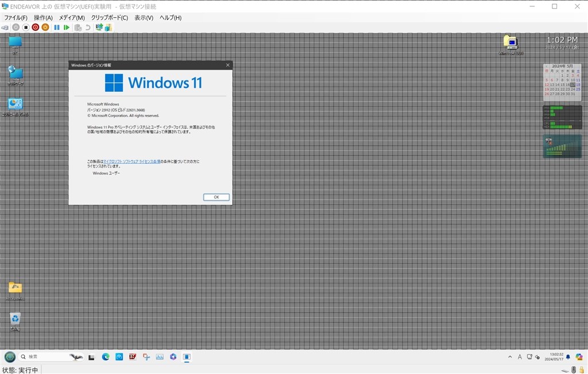The height and width of the screenshot is (374, 588).
Task: Open the メディア(M) menu
Action: tap(72, 18)
